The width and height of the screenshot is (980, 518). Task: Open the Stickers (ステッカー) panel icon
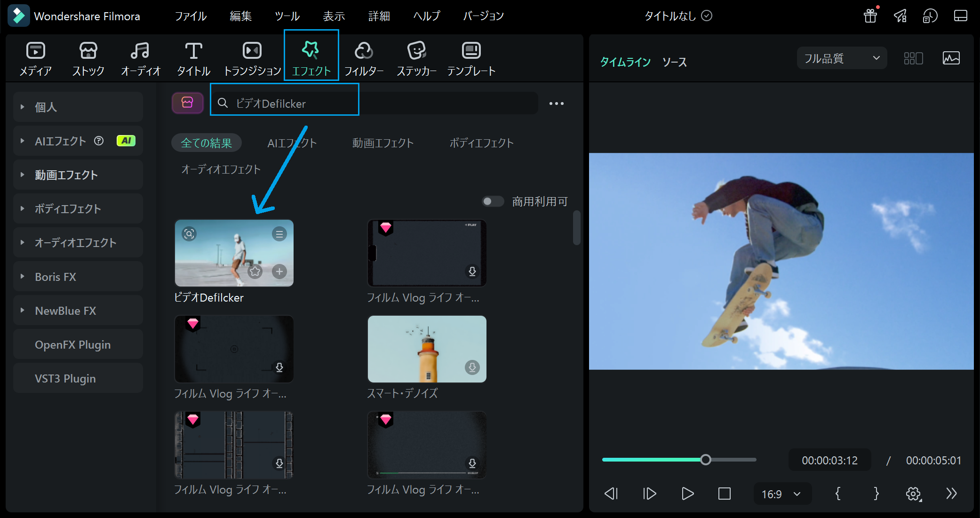(416, 51)
